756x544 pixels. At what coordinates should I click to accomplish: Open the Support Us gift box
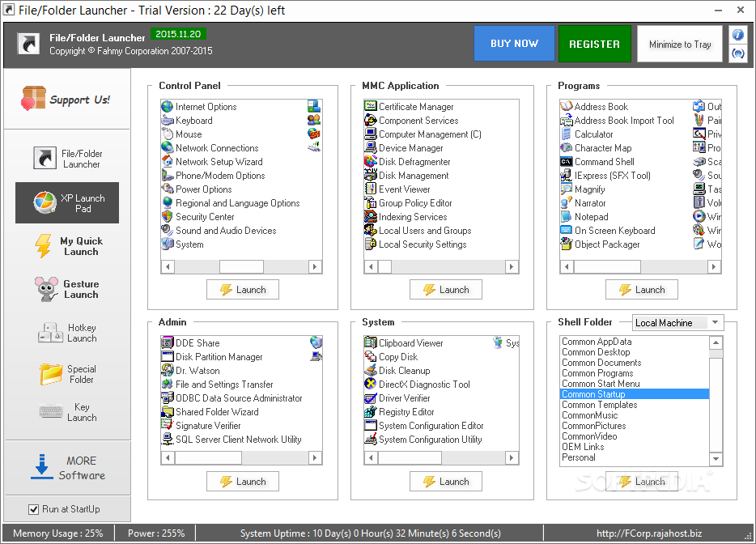click(33, 98)
